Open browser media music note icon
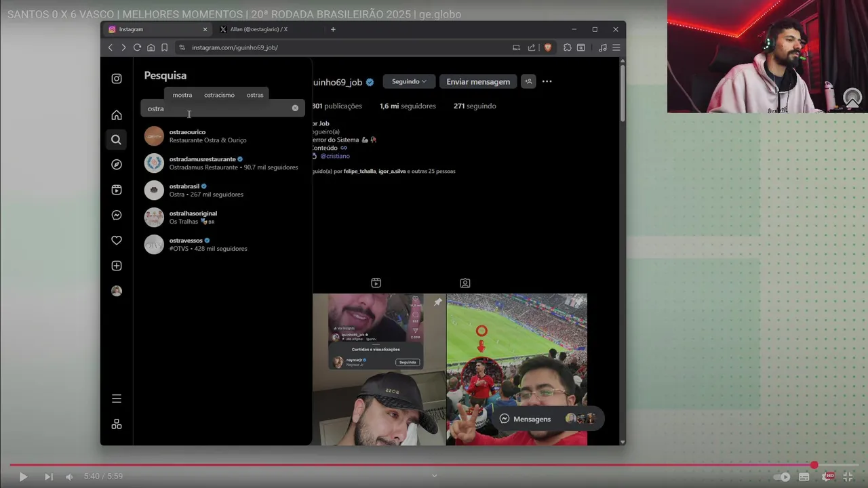The width and height of the screenshot is (868, 488). click(603, 47)
